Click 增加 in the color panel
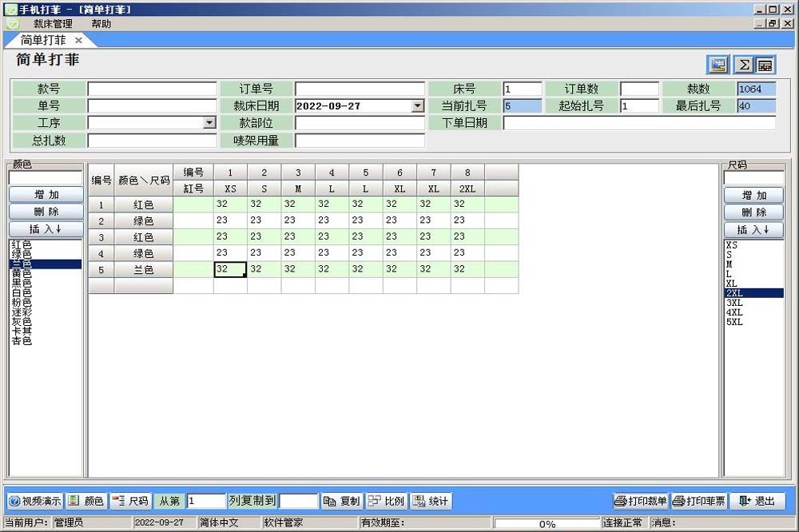 (x=46, y=195)
